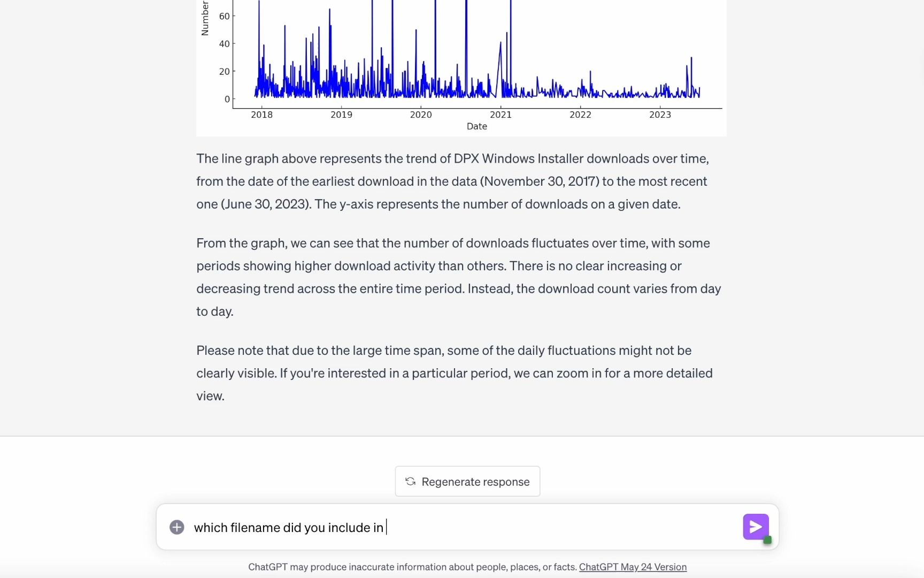The width and height of the screenshot is (924, 578).
Task: Click the 2023 label on chart x-axis
Action: point(660,115)
